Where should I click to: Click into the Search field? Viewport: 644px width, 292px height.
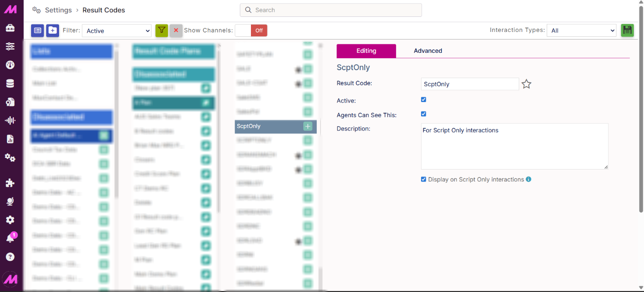pyautogui.click(x=331, y=10)
